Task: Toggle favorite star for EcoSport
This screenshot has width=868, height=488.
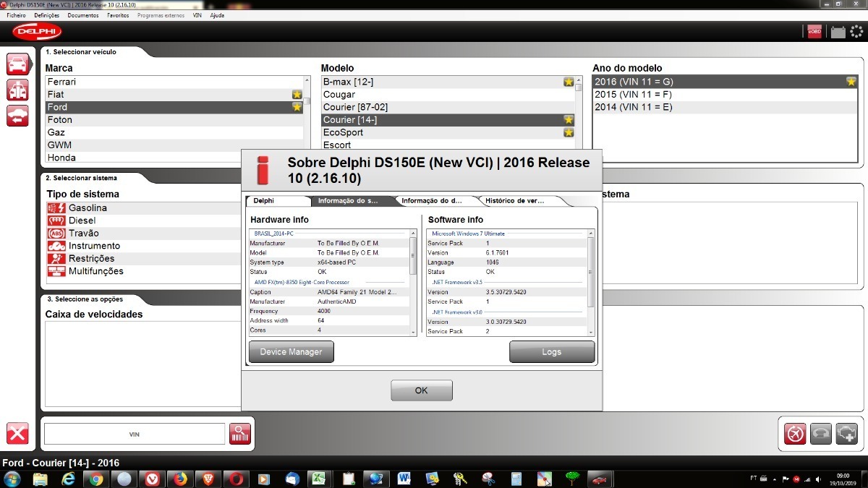Action: tap(569, 132)
